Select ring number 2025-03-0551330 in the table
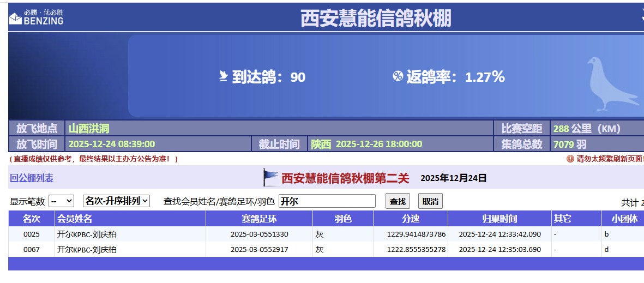Image resolution: width=644 pixels, height=283 pixels. pyautogui.click(x=259, y=234)
